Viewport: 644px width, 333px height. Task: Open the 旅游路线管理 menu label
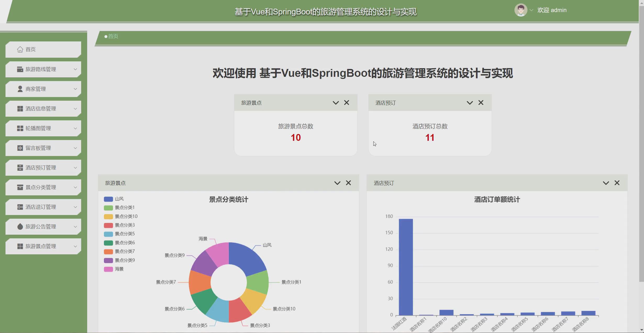click(x=41, y=69)
